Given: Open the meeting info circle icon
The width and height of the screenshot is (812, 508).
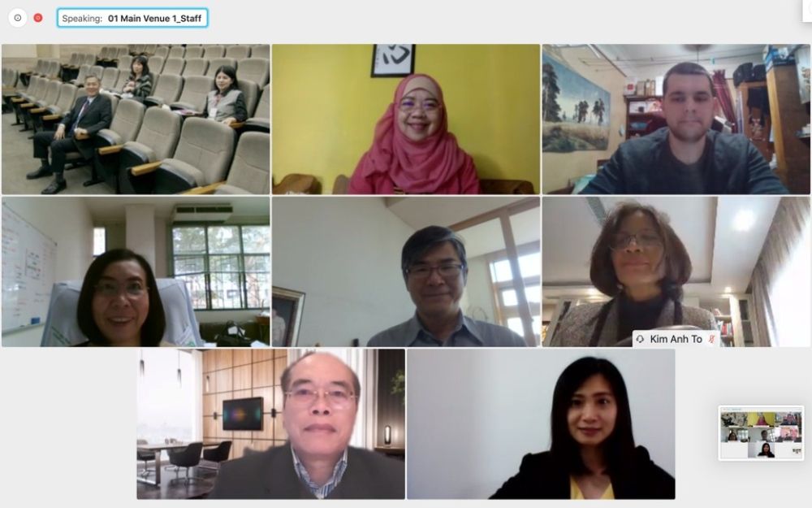Looking at the screenshot, I should 18,18.
